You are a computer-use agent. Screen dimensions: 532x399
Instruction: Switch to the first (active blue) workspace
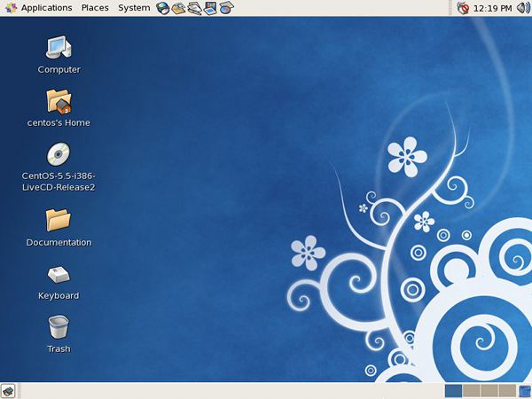click(453, 391)
